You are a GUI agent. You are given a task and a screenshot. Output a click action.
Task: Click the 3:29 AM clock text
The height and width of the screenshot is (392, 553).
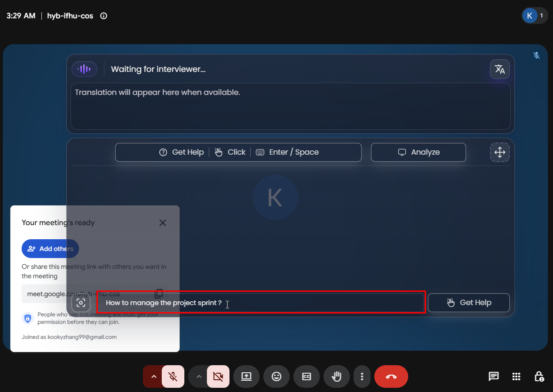point(21,16)
